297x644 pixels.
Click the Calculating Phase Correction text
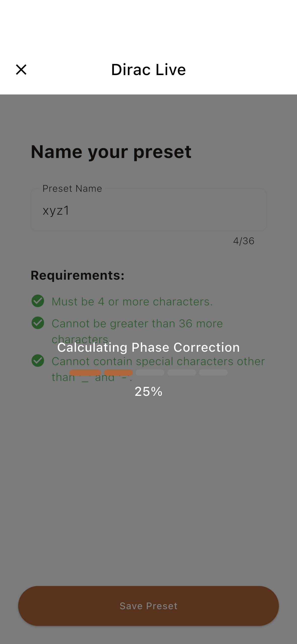click(148, 347)
